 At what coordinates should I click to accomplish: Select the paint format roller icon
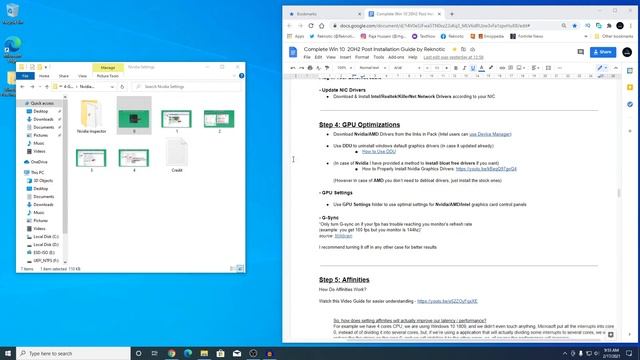tap(327, 68)
